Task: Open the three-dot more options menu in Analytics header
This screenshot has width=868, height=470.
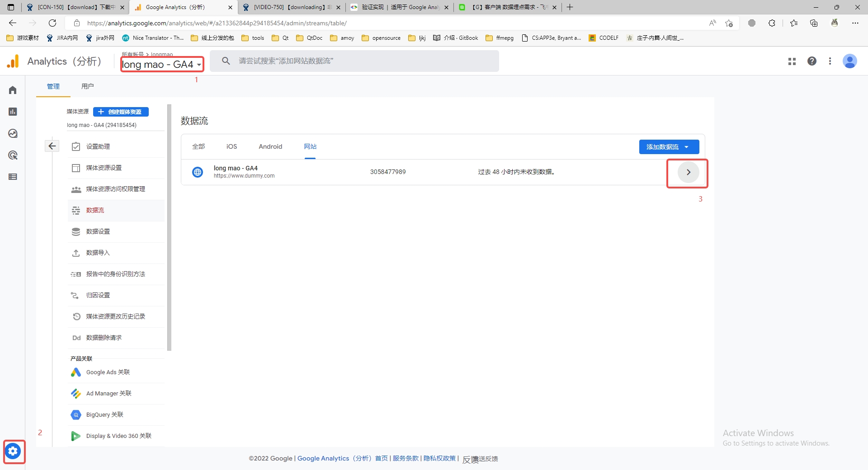Action: click(830, 61)
